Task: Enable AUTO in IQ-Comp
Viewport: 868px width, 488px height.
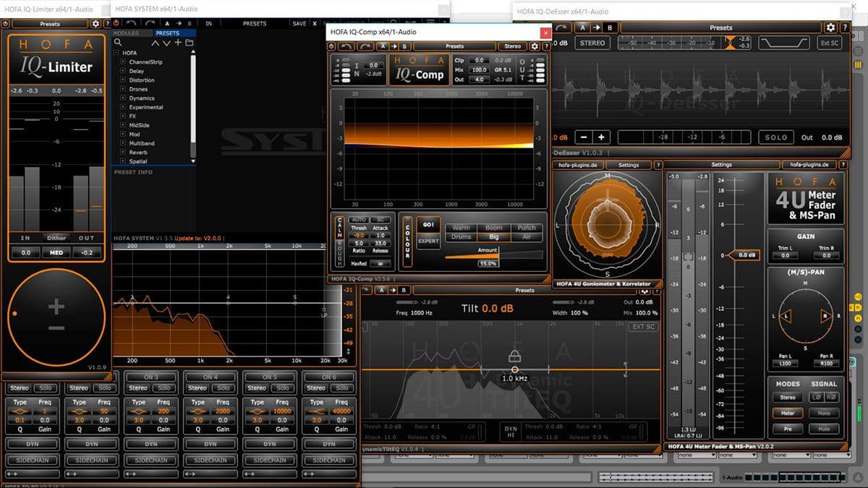Action: coord(359,219)
